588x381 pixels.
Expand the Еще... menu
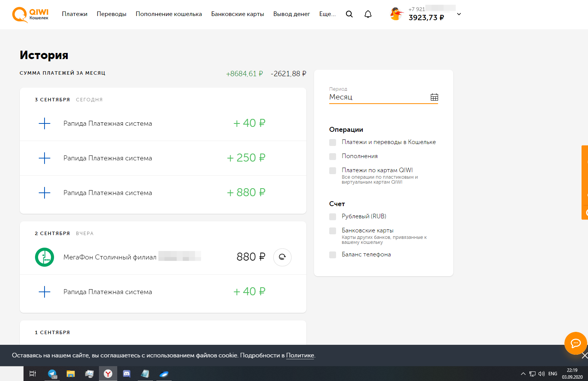click(x=327, y=14)
